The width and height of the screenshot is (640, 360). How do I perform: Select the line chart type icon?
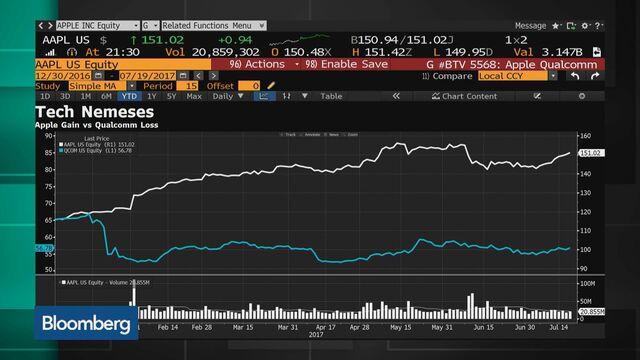pos(264,96)
